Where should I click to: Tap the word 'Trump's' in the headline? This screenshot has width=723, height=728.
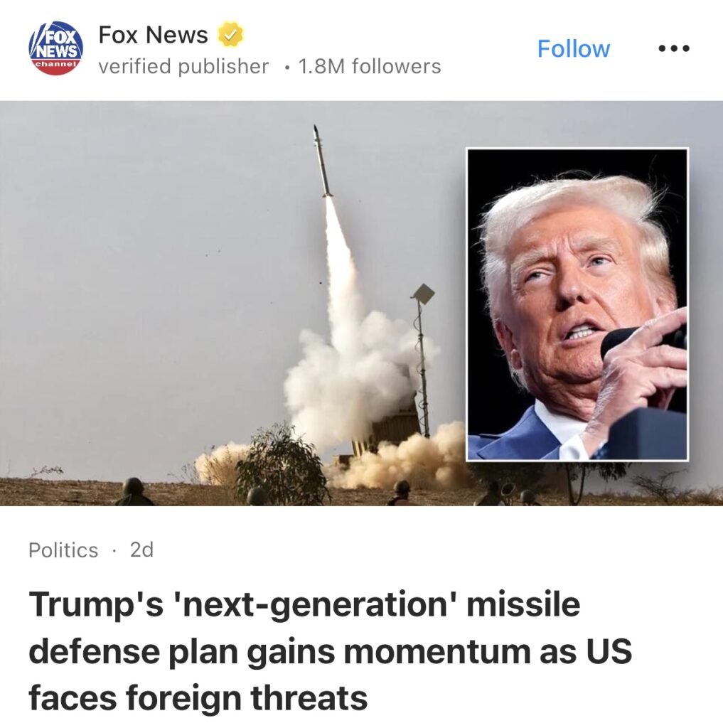coord(96,604)
